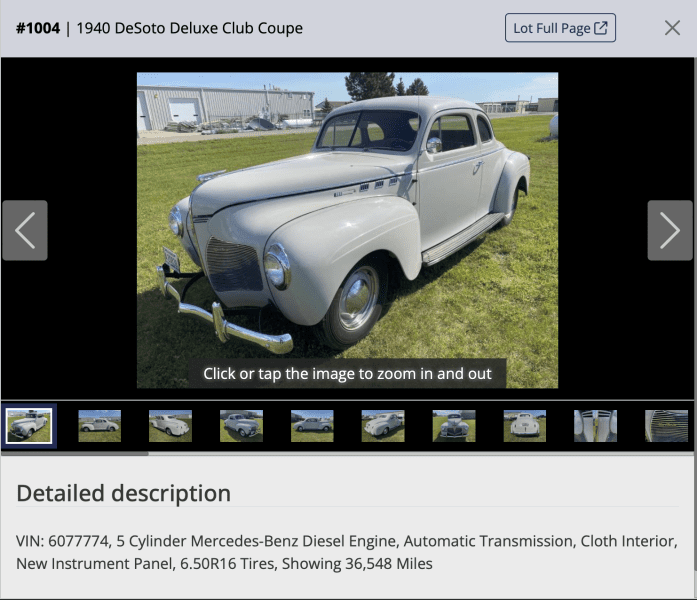Viewport: 697px width, 600px height.
Task: Go to the previous photo arrow
Action: 25,230
